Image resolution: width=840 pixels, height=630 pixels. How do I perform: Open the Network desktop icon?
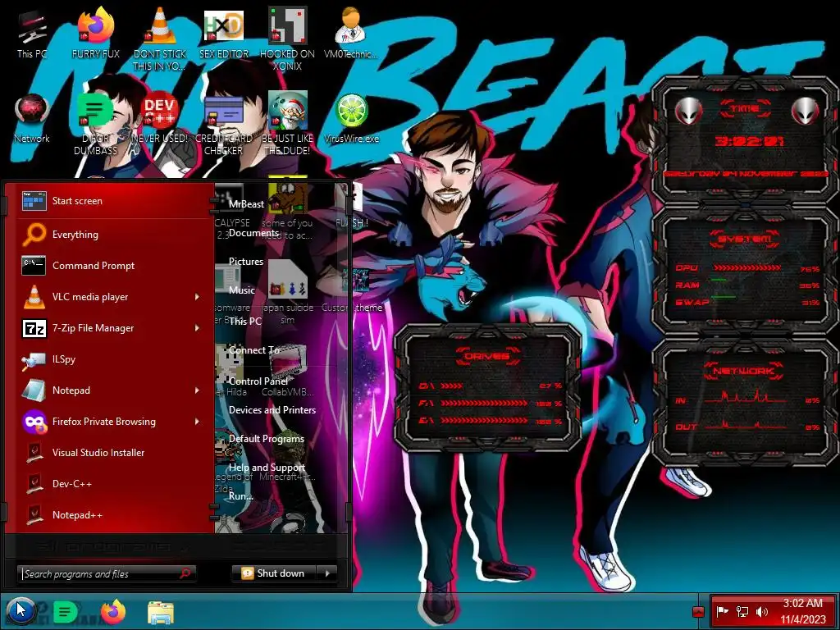coord(32,119)
